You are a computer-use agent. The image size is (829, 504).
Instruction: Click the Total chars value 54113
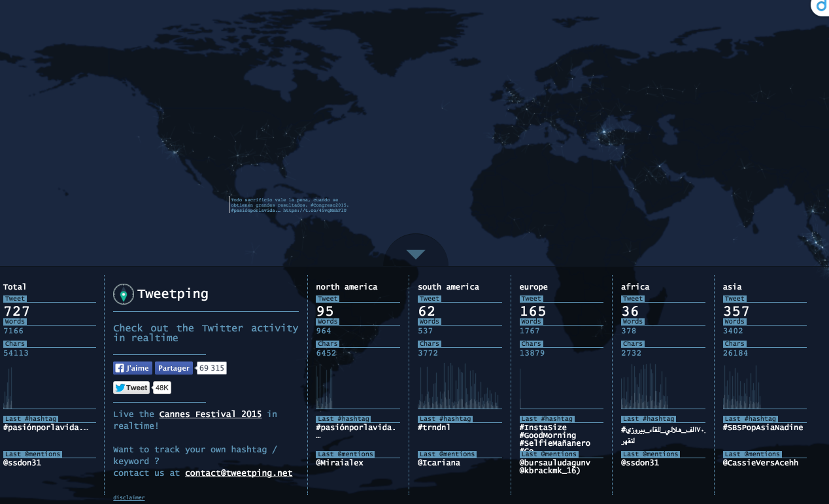pos(16,353)
